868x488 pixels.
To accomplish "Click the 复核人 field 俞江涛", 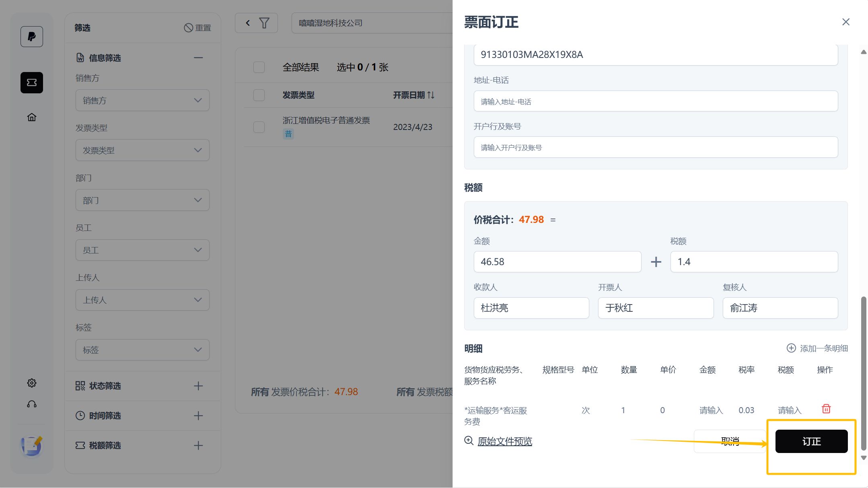I will point(780,308).
